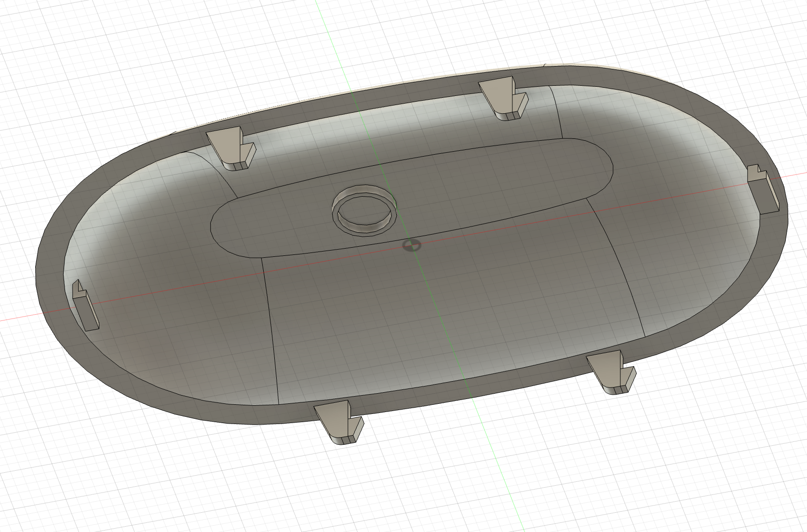The image size is (807, 532).
Task: Select the lower-right clip protruding below the rim
Action: [611, 372]
